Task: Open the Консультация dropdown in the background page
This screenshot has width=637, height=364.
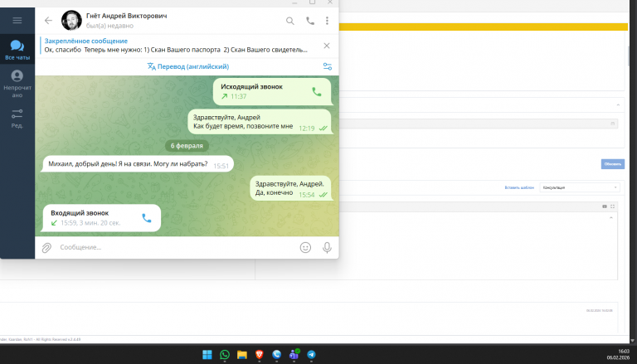Action: coord(580,187)
